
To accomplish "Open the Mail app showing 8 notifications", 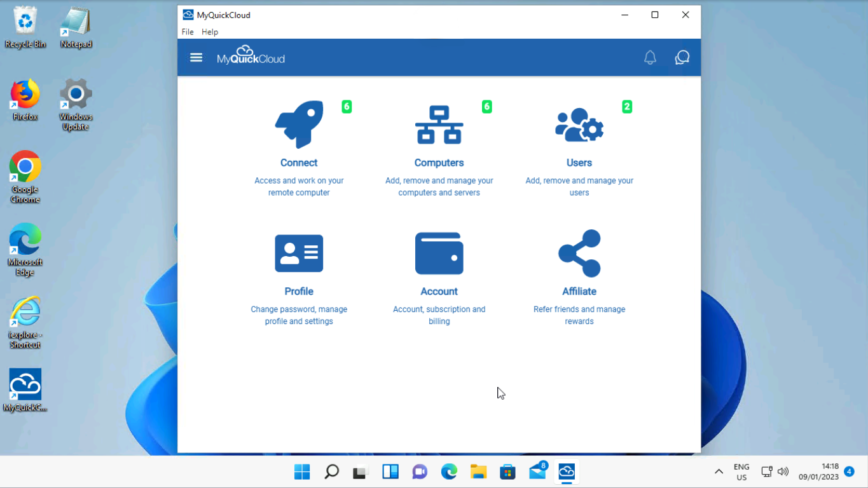I will click(537, 471).
